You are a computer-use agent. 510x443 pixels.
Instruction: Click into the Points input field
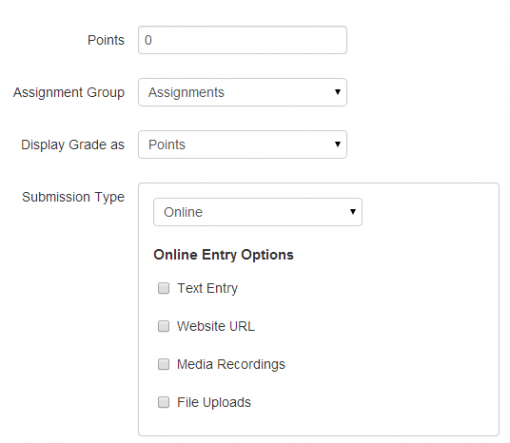[242, 40]
